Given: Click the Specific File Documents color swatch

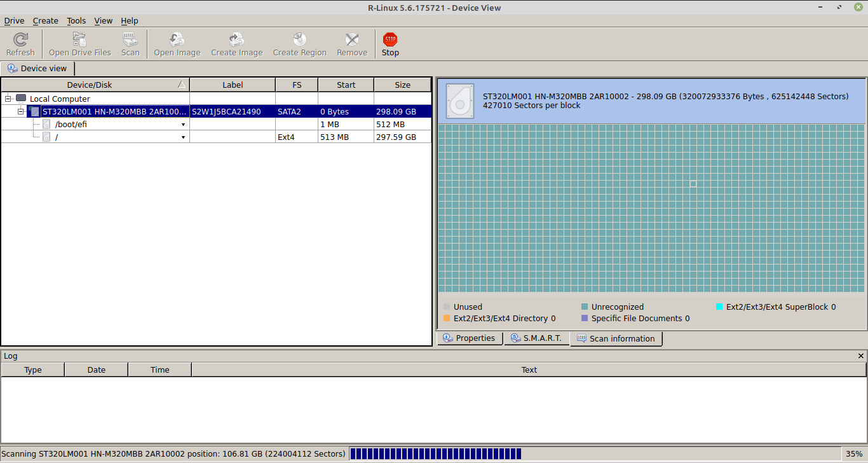Looking at the screenshot, I should (x=585, y=318).
